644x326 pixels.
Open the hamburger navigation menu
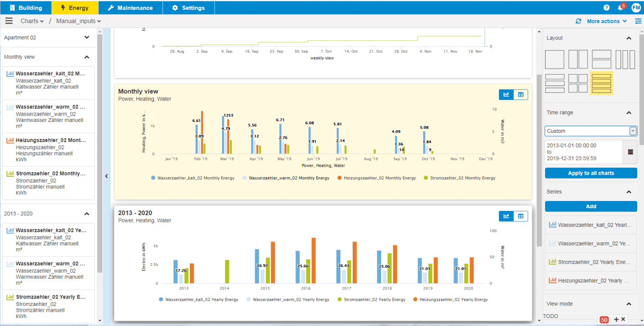(8, 21)
